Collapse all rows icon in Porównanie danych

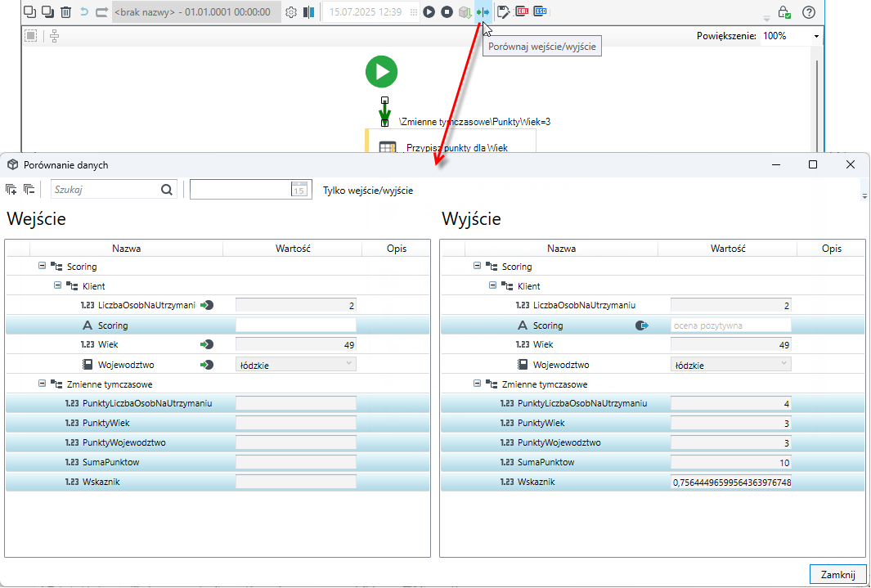[29, 190]
